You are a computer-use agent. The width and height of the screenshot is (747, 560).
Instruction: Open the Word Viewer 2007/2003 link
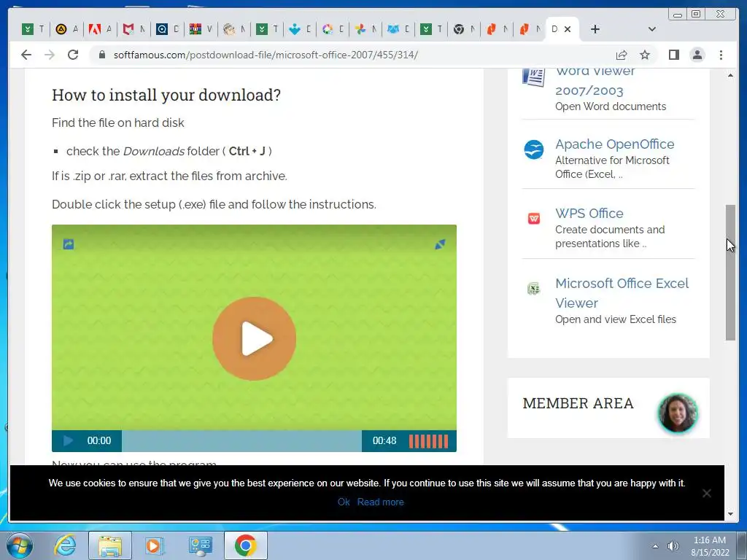[595, 80]
